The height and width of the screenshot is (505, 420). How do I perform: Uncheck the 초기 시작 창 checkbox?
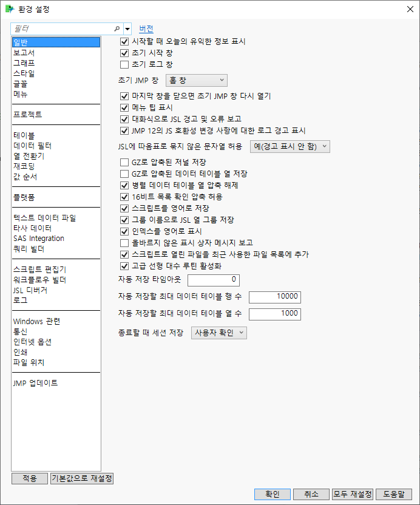coord(124,53)
